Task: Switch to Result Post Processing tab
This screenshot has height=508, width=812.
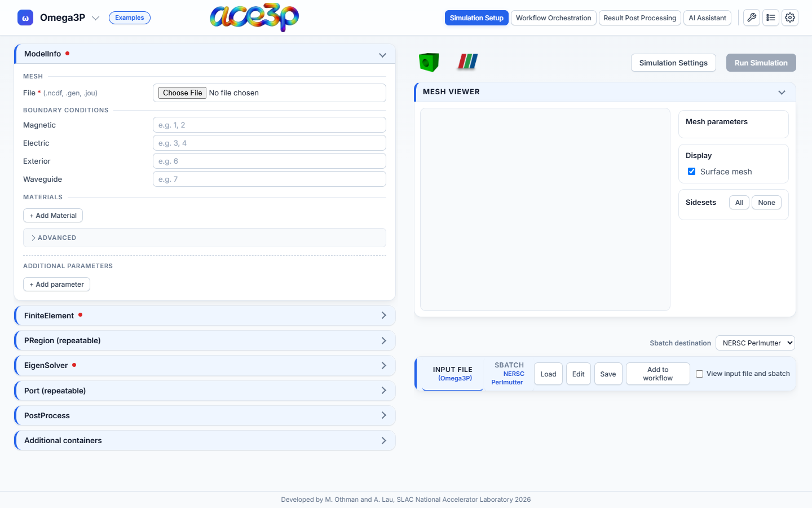Action: point(639,18)
